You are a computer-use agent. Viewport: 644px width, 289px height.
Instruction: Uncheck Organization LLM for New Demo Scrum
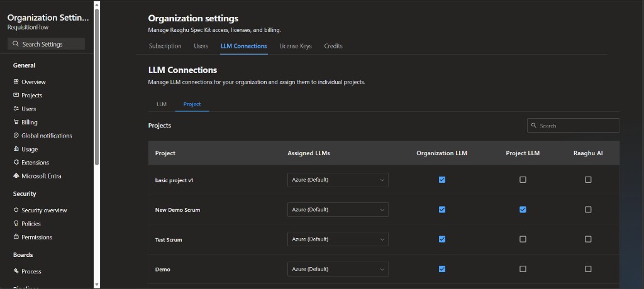pyautogui.click(x=442, y=209)
